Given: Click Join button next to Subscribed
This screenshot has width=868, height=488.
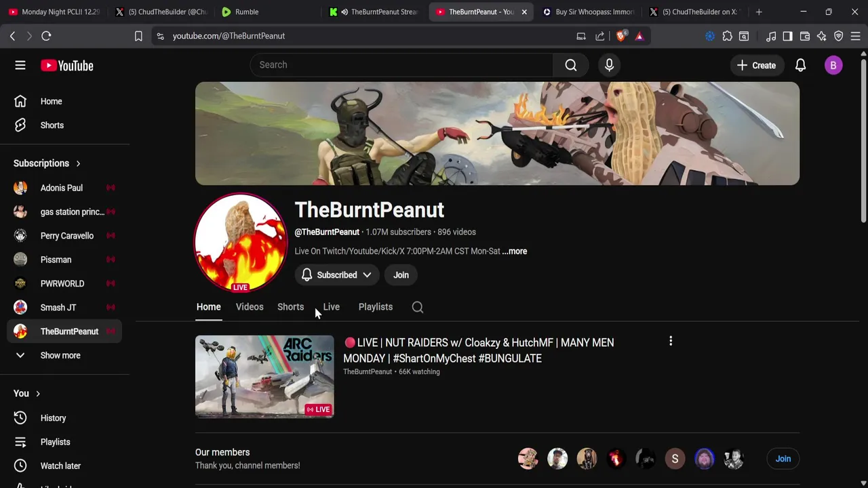Looking at the screenshot, I should 401,275.
